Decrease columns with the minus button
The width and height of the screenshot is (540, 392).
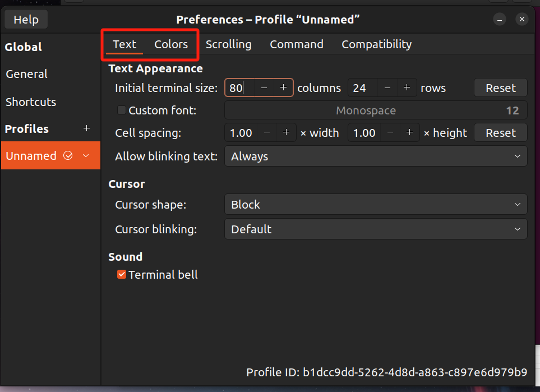click(264, 88)
